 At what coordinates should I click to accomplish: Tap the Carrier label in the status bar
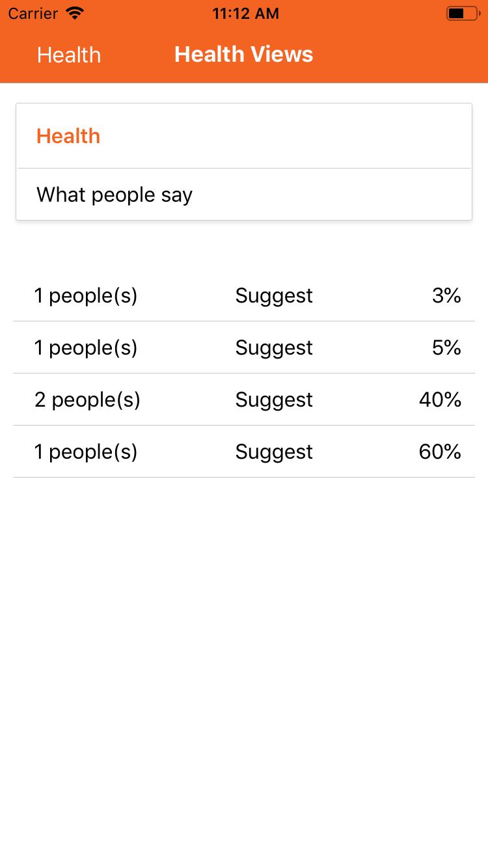tap(33, 13)
